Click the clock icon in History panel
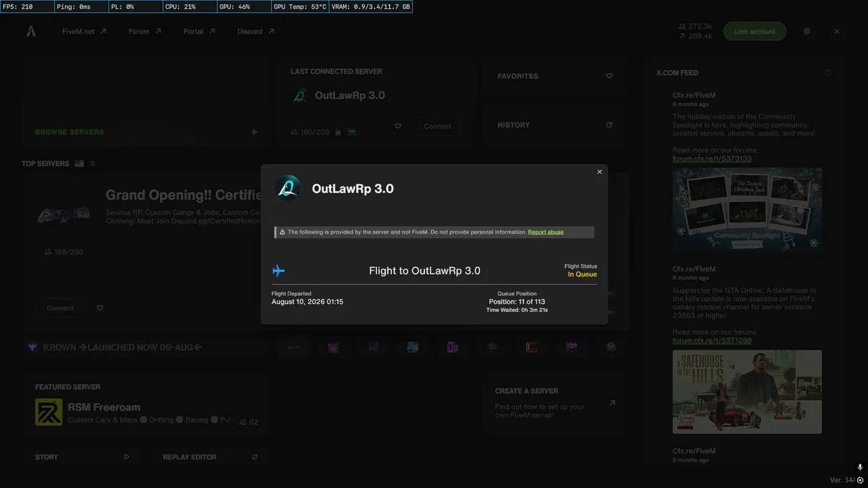Screen dimensions: 868x488 click(609, 125)
